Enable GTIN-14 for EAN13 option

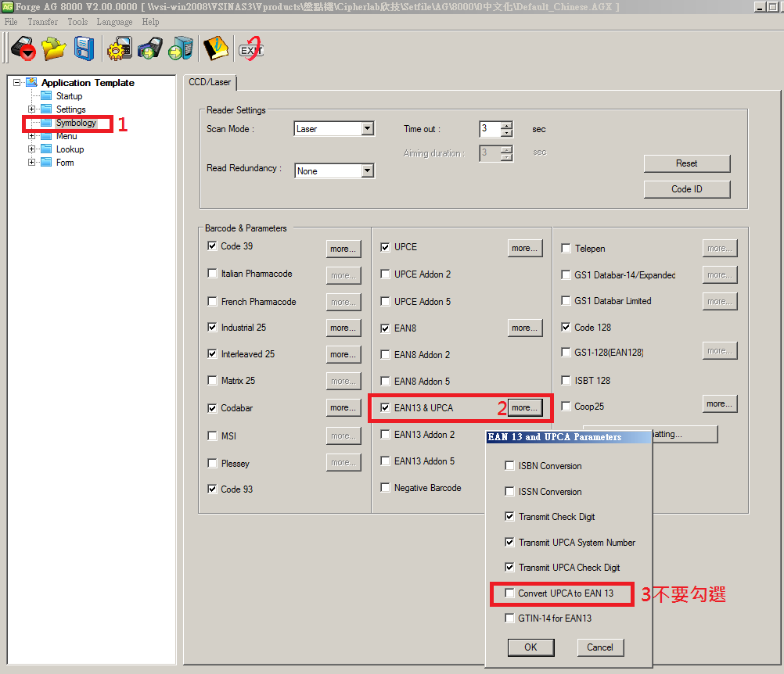(509, 618)
